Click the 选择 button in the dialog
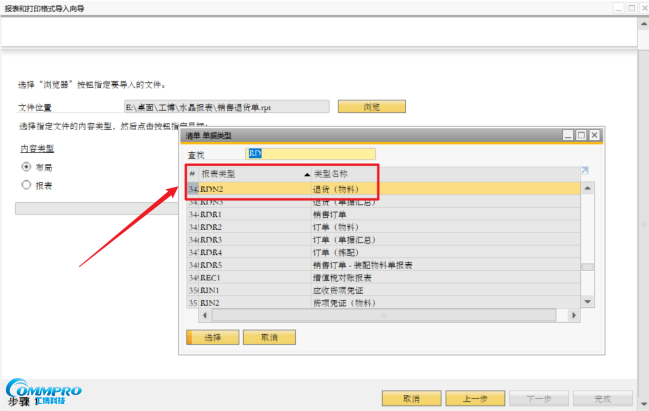 pos(213,338)
